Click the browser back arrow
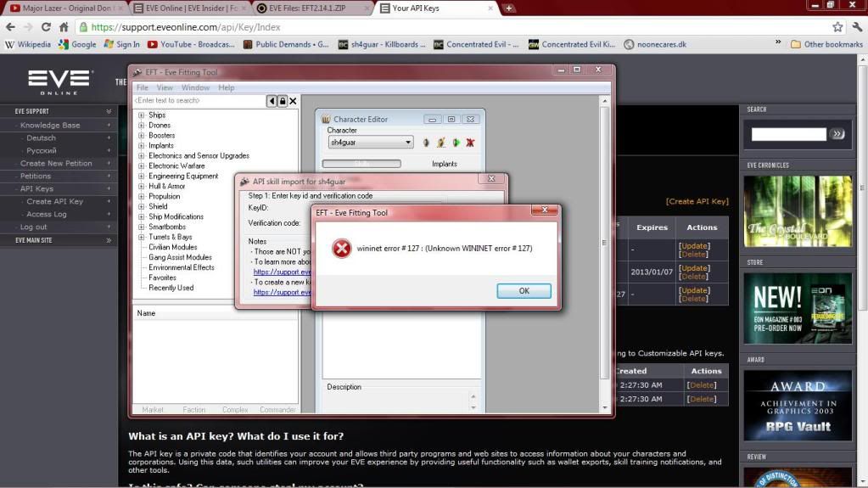This screenshot has height=488, width=868. (10, 27)
